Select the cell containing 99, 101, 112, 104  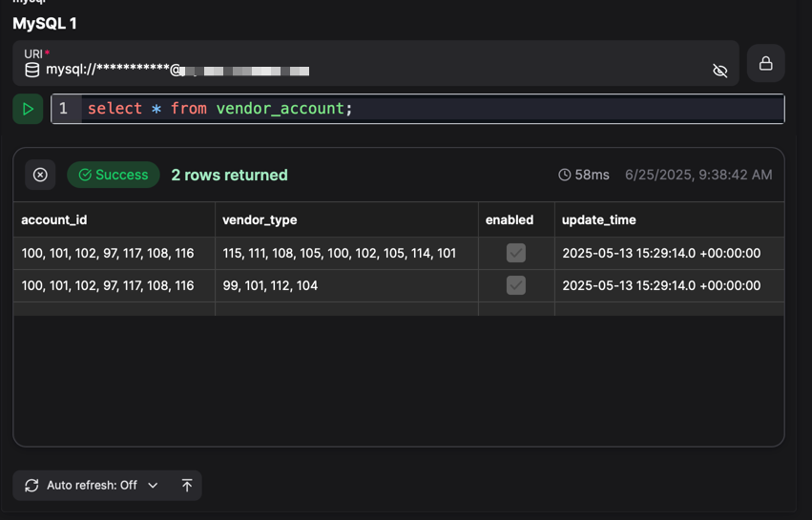[x=270, y=285]
